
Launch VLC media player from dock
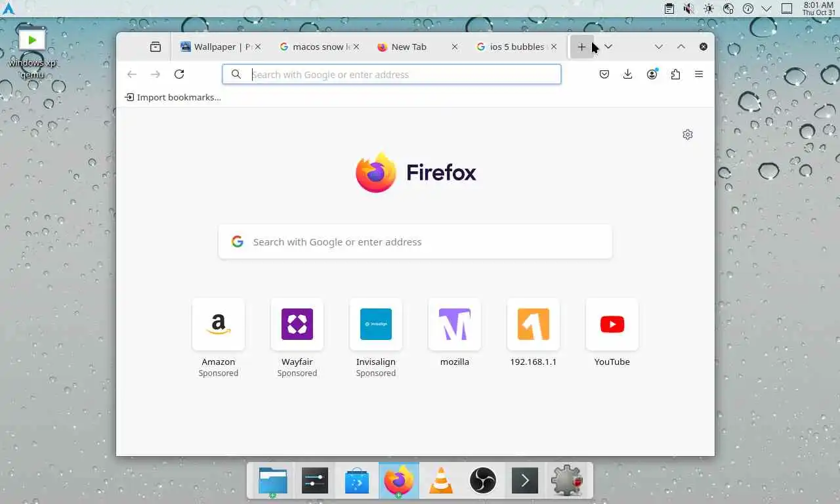click(441, 481)
